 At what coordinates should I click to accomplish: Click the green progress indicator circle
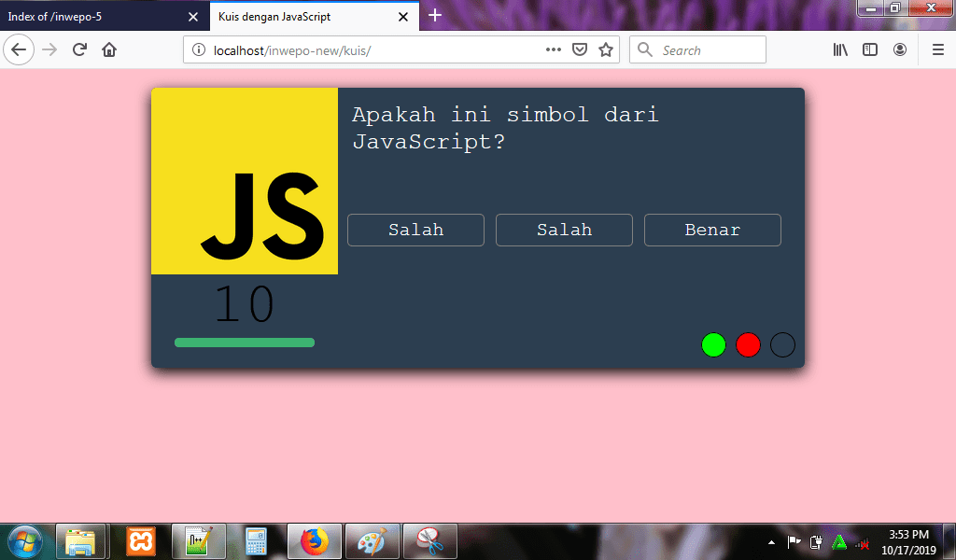[x=713, y=345]
